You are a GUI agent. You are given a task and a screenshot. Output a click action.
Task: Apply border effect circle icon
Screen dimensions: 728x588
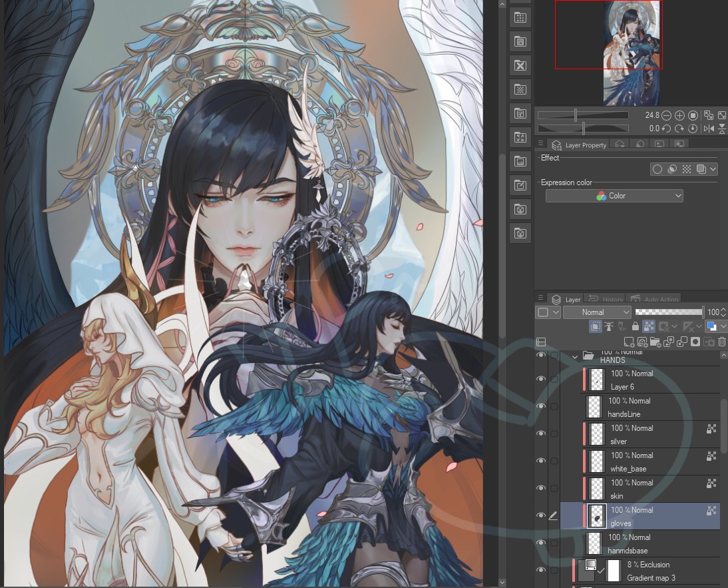pyautogui.click(x=657, y=169)
